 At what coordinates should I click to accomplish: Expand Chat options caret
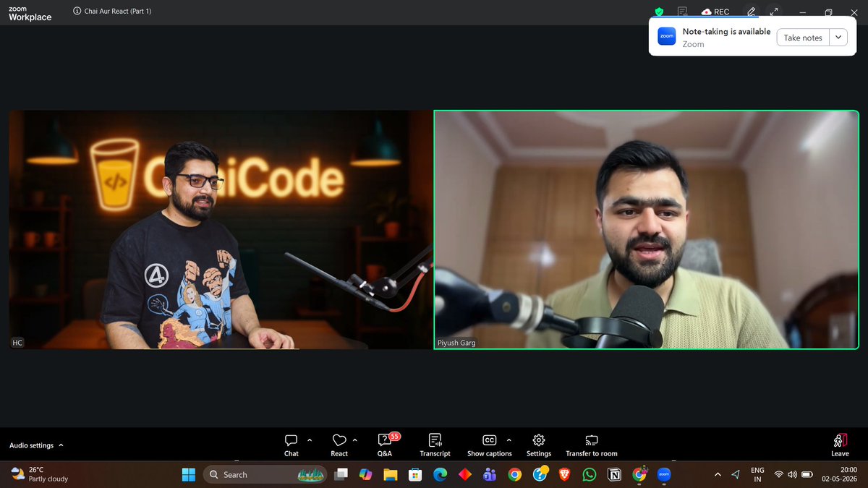(310, 440)
